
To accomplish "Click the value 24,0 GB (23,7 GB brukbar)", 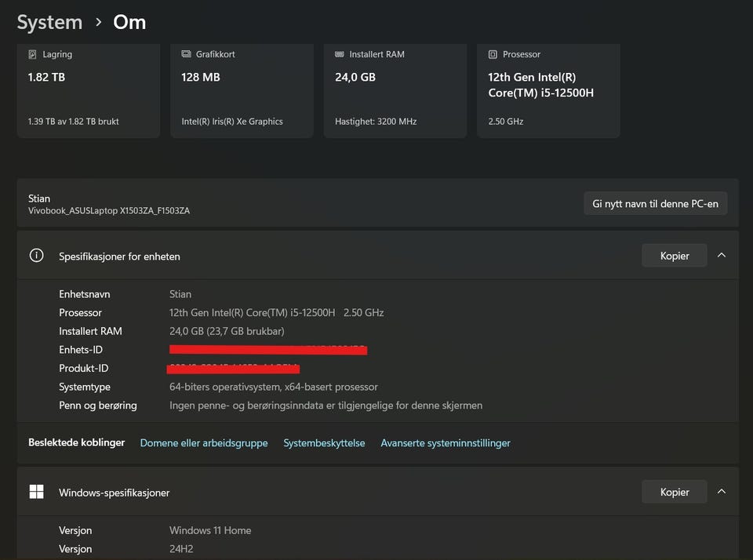I will coord(227,331).
